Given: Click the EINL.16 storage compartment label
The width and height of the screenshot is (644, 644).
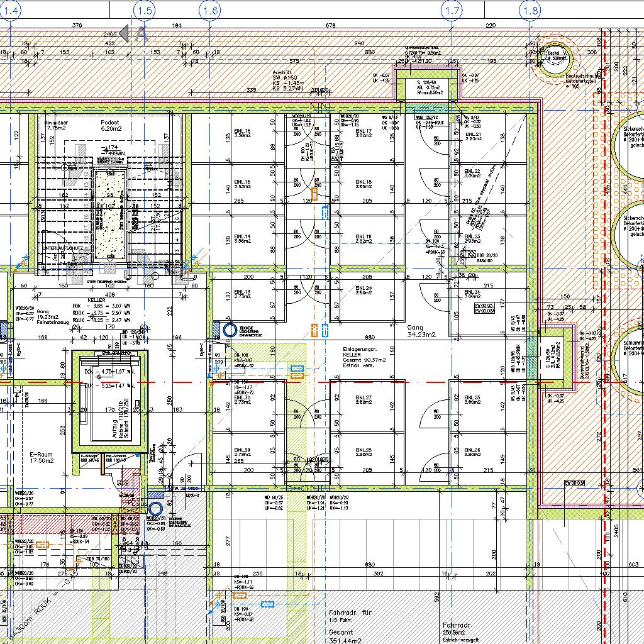Looking at the screenshot, I should pos(243,133).
